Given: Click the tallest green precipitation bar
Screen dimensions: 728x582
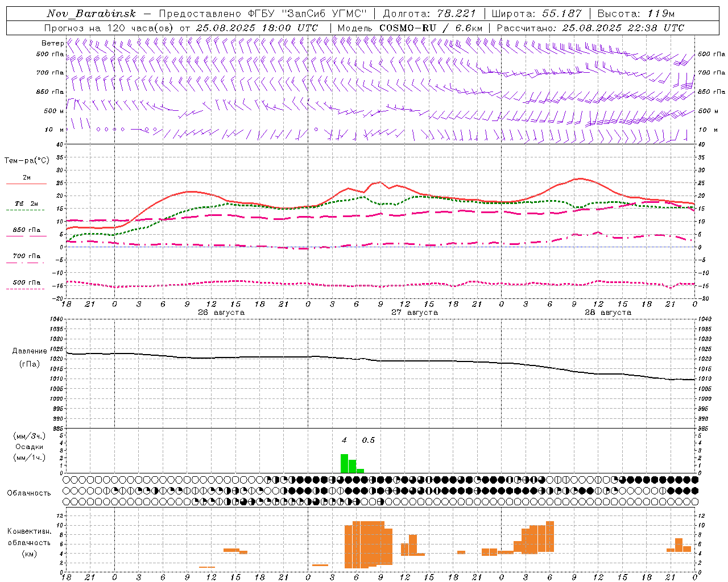Looking at the screenshot, I should pos(344,463).
